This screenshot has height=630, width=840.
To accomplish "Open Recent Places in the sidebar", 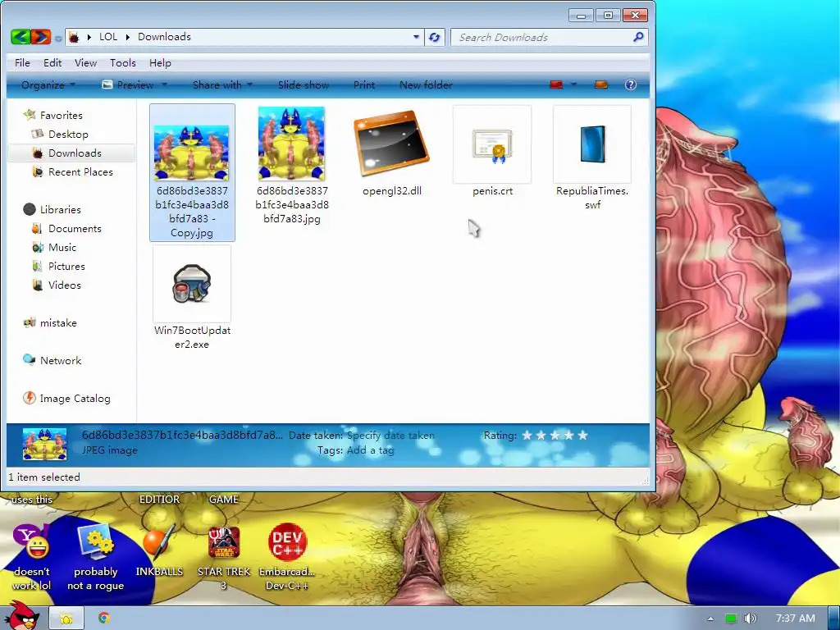I will pos(80,172).
